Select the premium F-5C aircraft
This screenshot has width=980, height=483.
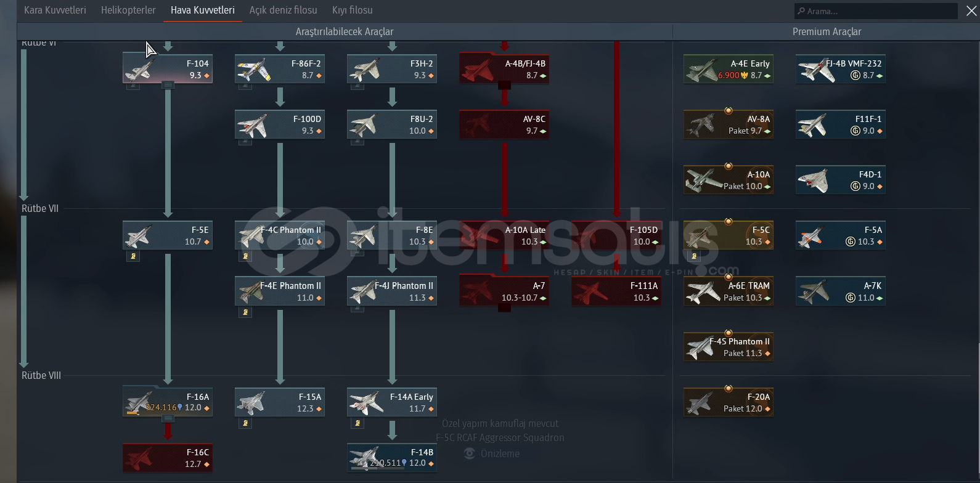point(729,235)
